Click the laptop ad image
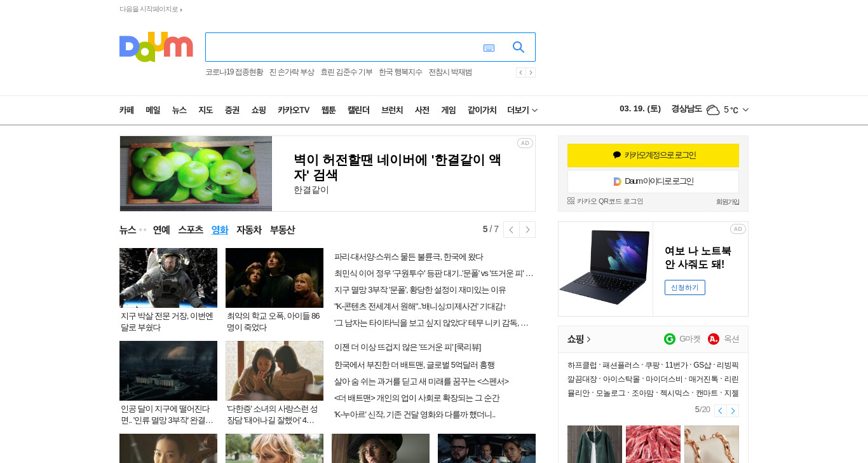The height and width of the screenshot is (463, 868). coord(606,269)
